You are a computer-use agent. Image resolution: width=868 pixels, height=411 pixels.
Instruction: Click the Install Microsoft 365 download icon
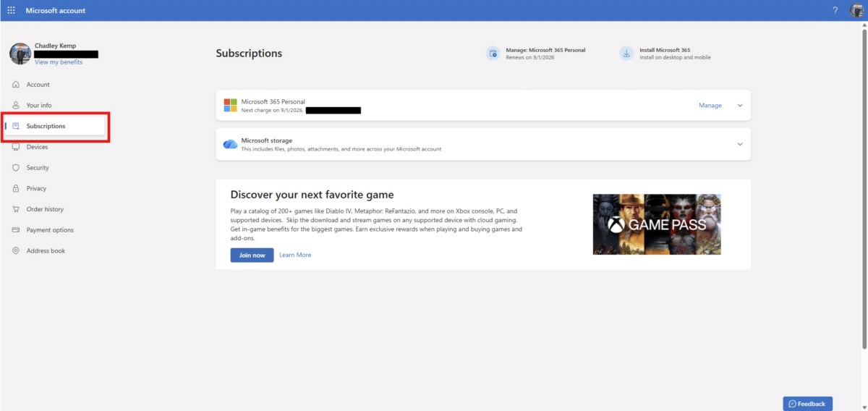[x=626, y=54]
